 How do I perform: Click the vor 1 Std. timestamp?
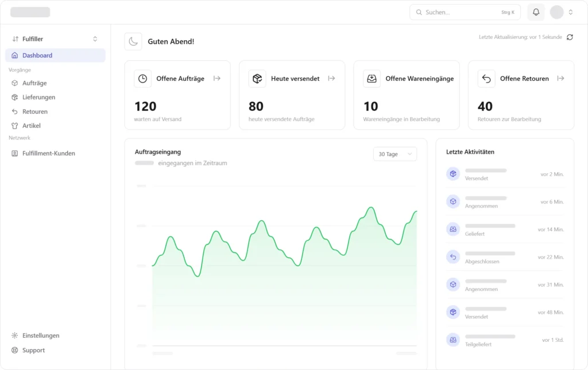pos(553,340)
